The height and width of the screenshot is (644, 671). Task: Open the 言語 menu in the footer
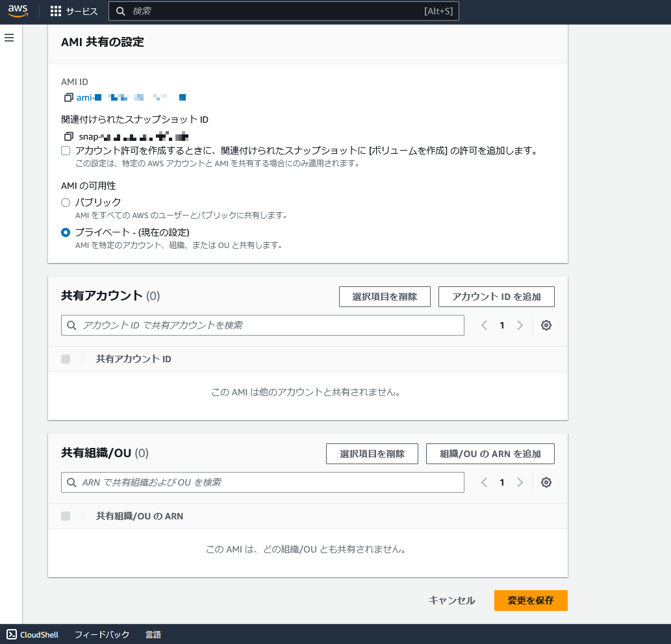click(x=153, y=634)
